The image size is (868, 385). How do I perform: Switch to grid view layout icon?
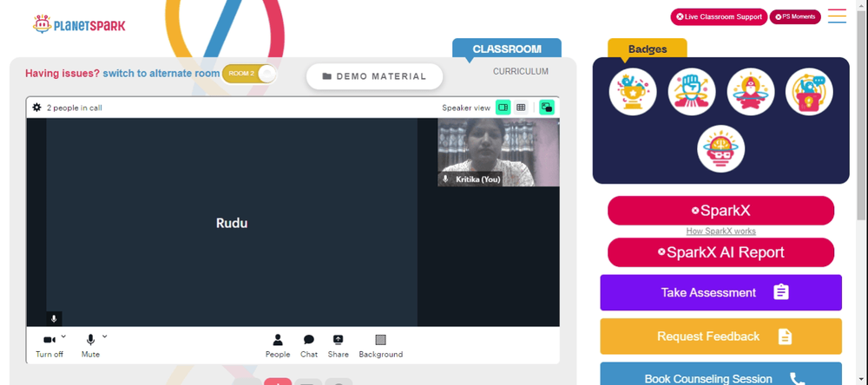click(x=520, y=108)
